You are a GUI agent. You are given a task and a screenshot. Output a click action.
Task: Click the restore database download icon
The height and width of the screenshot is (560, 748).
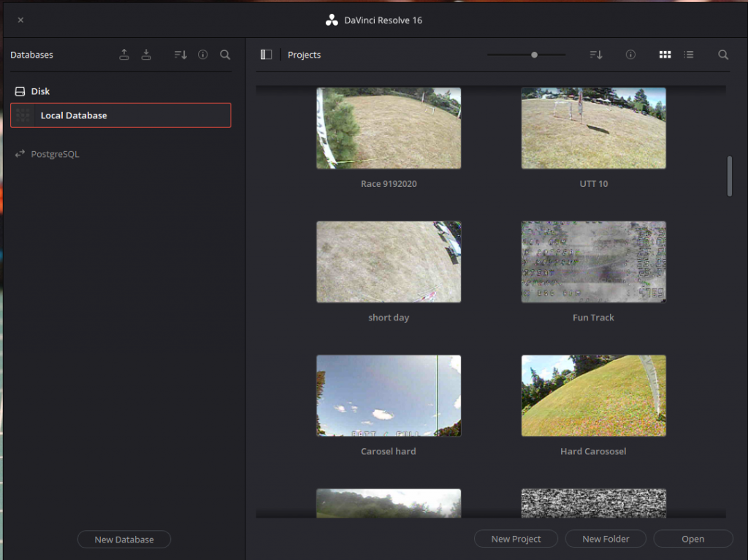(146, 55)
